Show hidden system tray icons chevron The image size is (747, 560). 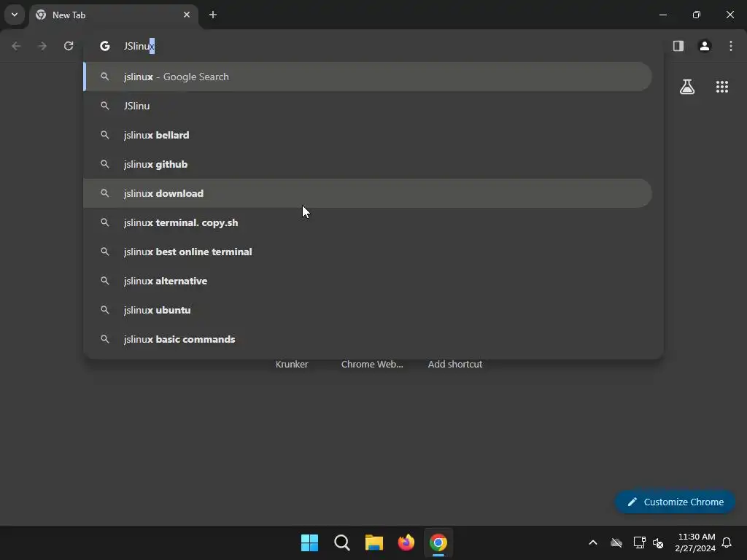[x=593, y=542]
